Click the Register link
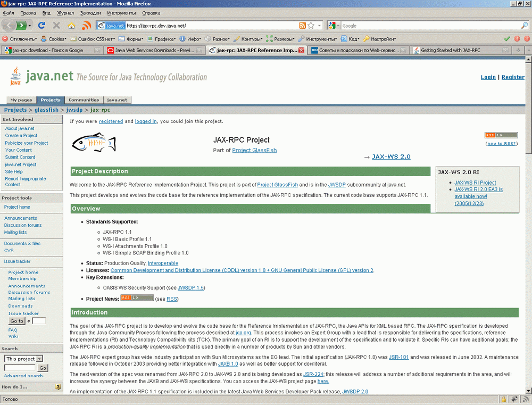This screenshot has height=405, width=532. tap(513, 77)
